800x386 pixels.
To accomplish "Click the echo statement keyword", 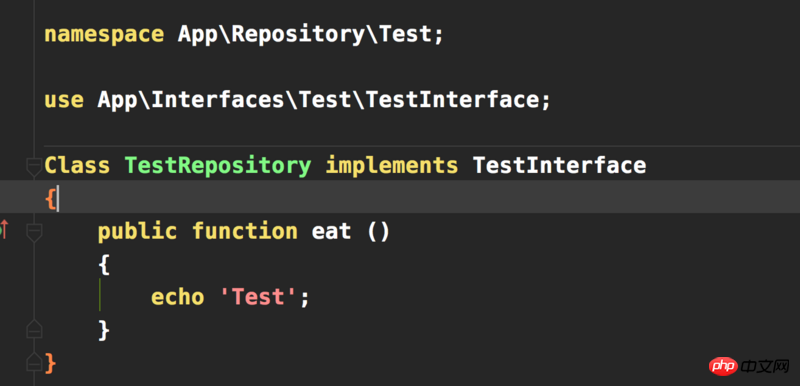I will click(x=178, y=297).
